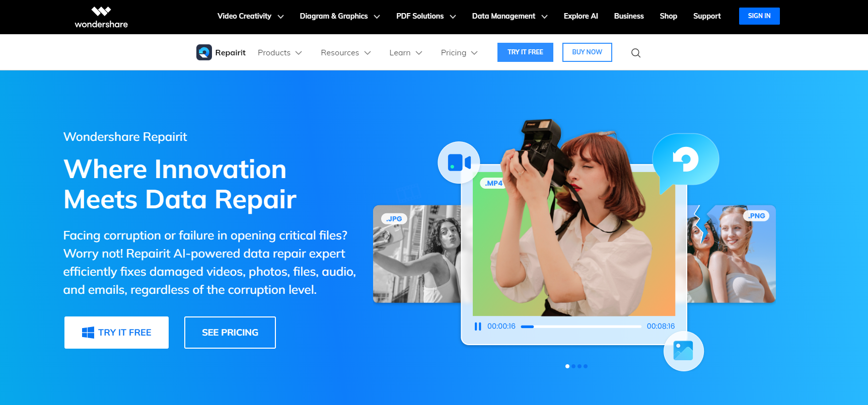Click the pause icon in video player

pos(478,327)
